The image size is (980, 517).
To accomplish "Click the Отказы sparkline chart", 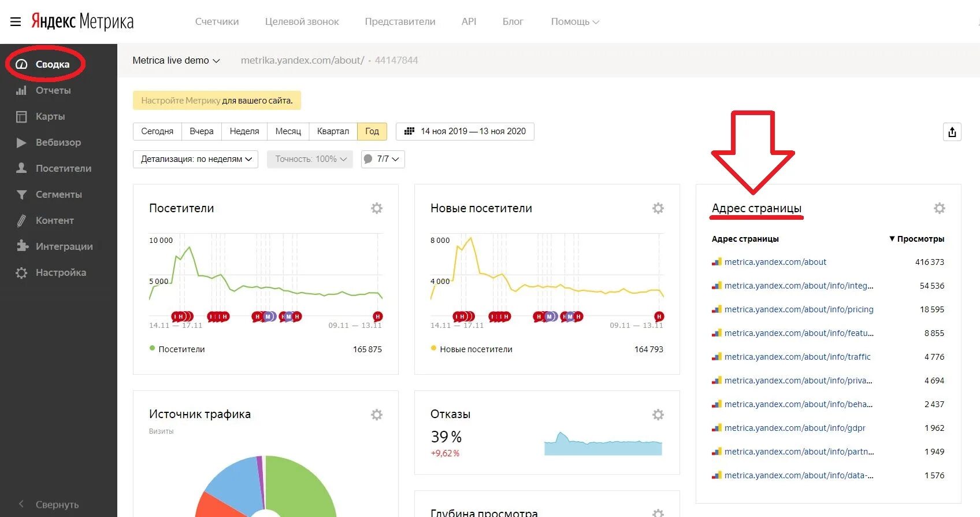I will coord(603,444).
